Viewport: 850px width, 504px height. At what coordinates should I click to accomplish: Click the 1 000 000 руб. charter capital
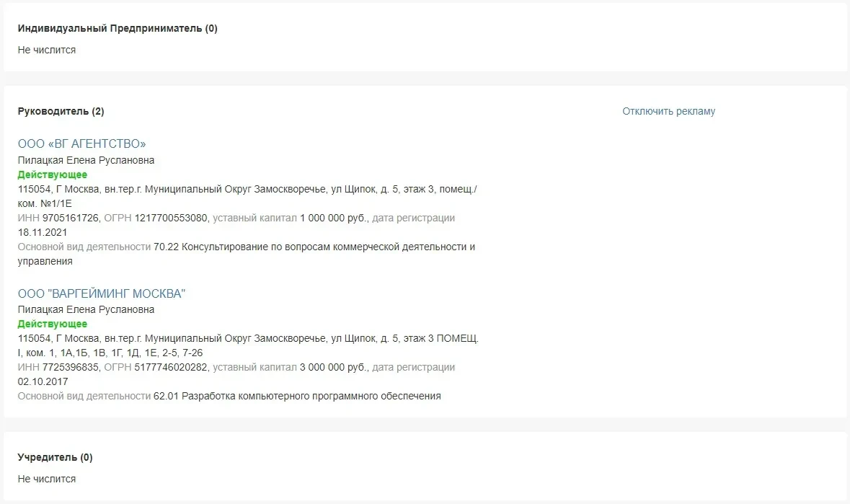point(335,218)
